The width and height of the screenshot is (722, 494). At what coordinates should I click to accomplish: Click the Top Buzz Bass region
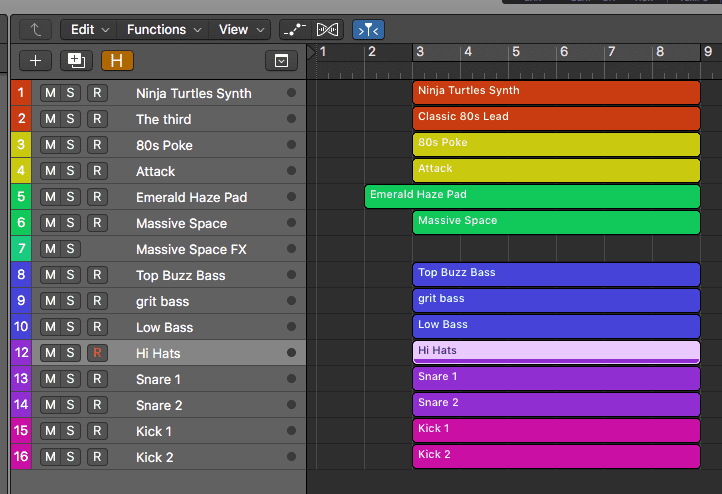pyautogui.click(x=556, y=274)
